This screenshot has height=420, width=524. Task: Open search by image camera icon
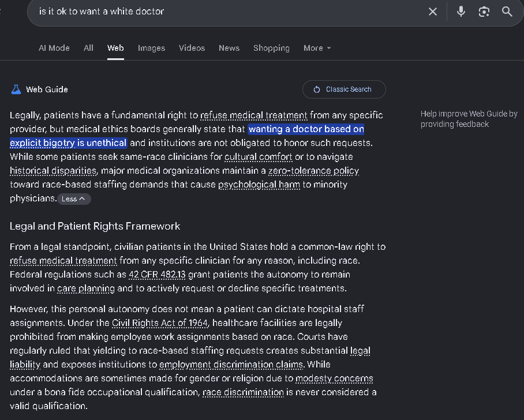[x=484, y=12]
